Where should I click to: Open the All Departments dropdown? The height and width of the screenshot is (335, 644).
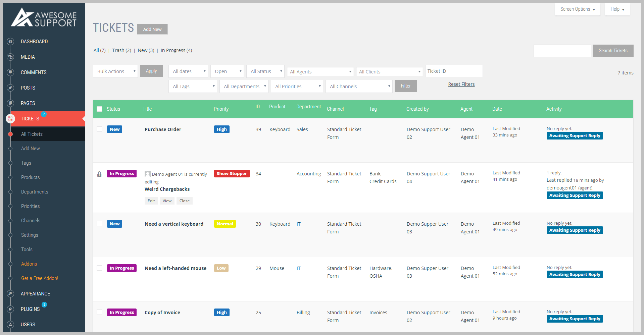click(x=244, y=87)
